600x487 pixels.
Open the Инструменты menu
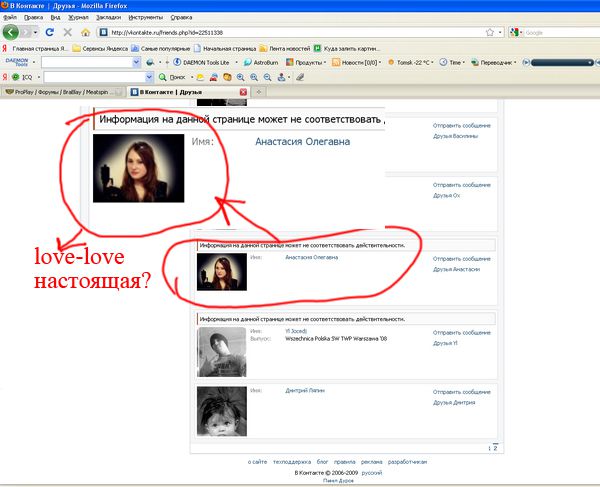pos(145,17)
